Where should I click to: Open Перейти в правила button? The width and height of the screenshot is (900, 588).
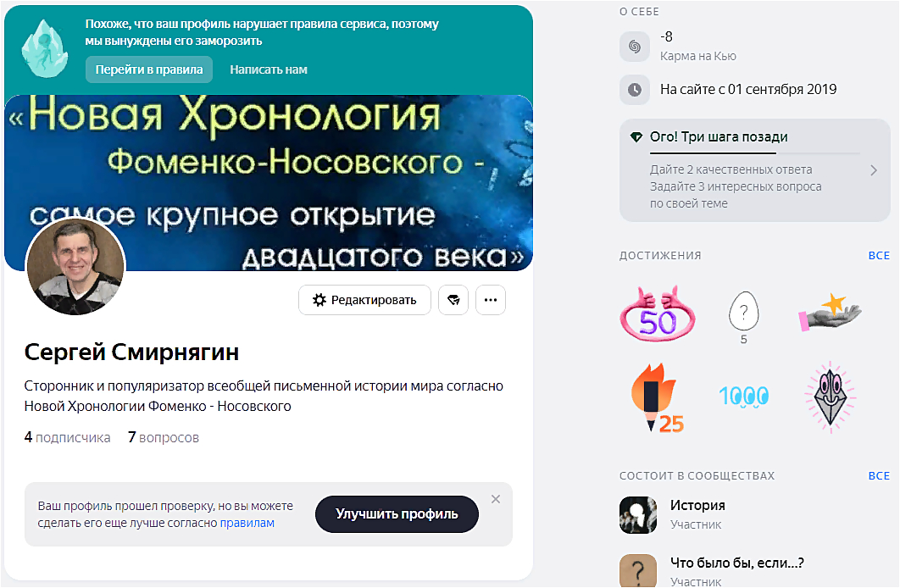149,69
